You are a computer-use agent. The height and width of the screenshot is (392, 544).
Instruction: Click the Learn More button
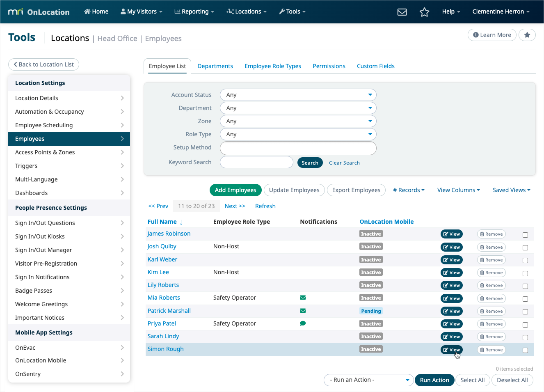[492, 35]
